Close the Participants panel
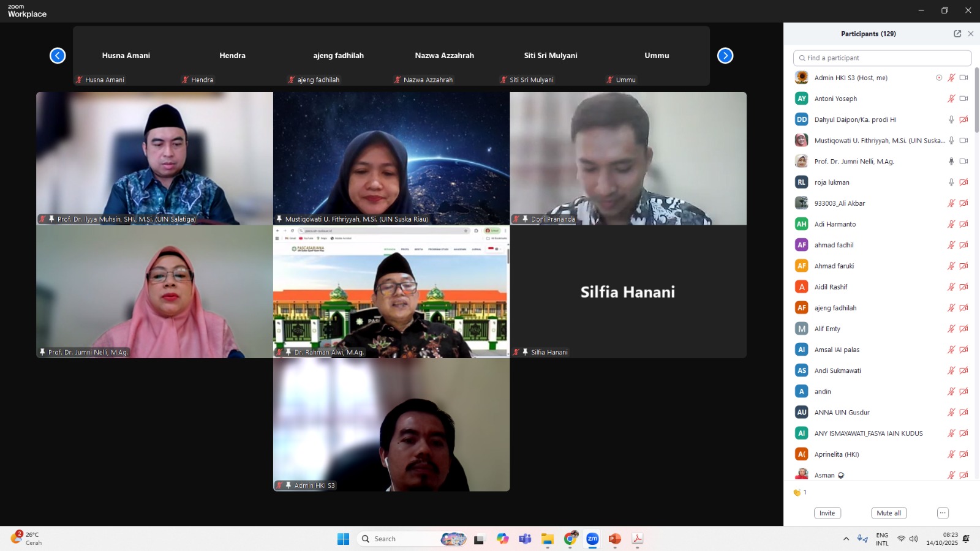 click(x=971, y=34)
